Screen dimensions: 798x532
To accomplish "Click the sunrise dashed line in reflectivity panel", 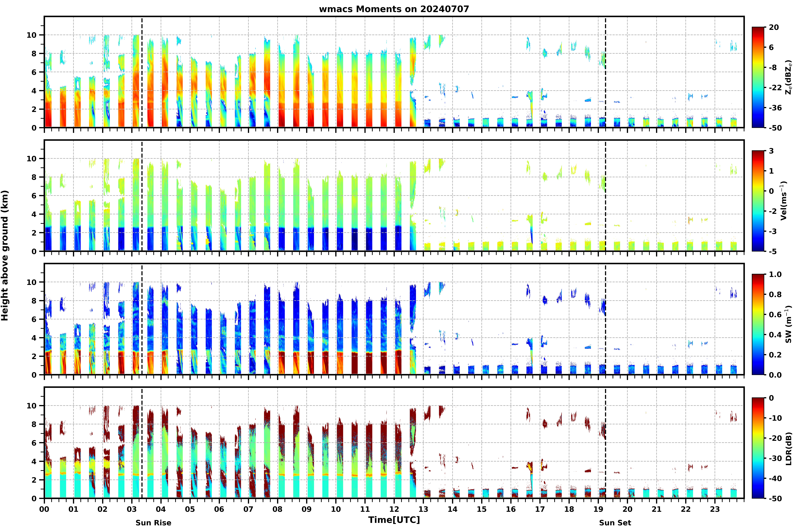I will click(142, 72).
